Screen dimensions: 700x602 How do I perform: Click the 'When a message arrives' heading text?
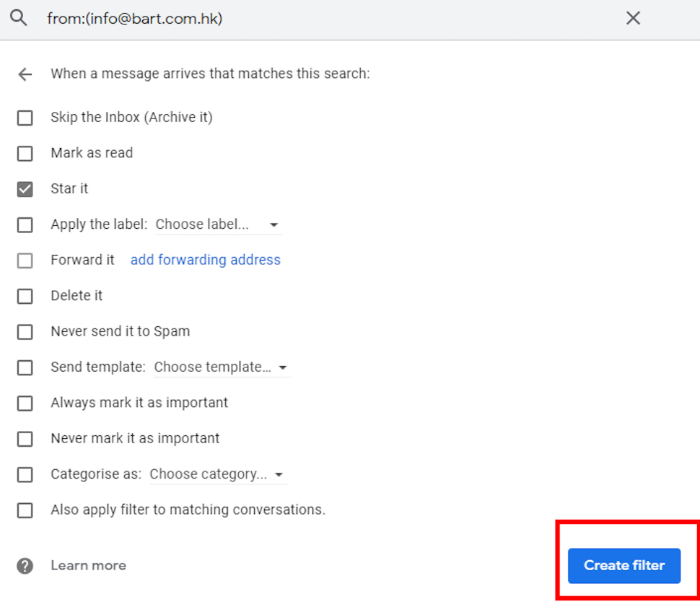210,74
